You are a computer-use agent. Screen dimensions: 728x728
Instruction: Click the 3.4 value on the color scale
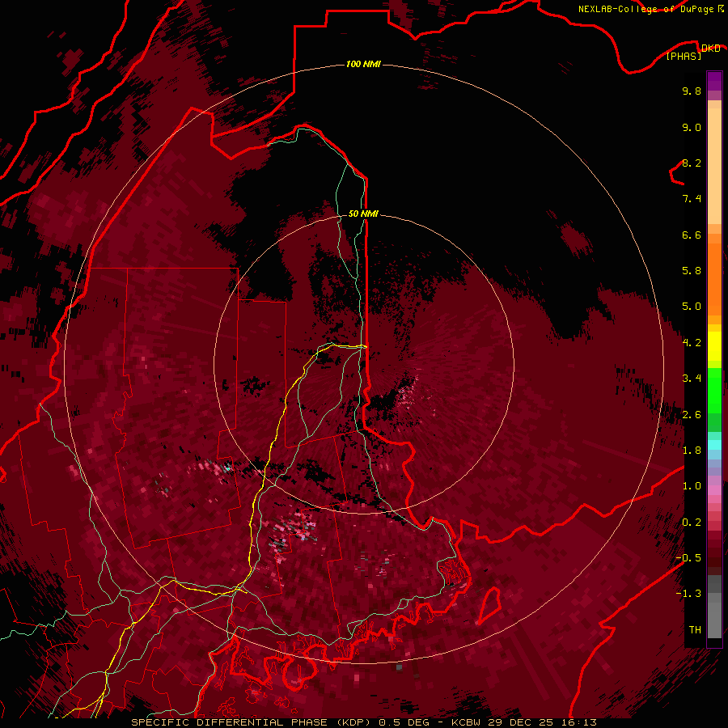[692, 379]
